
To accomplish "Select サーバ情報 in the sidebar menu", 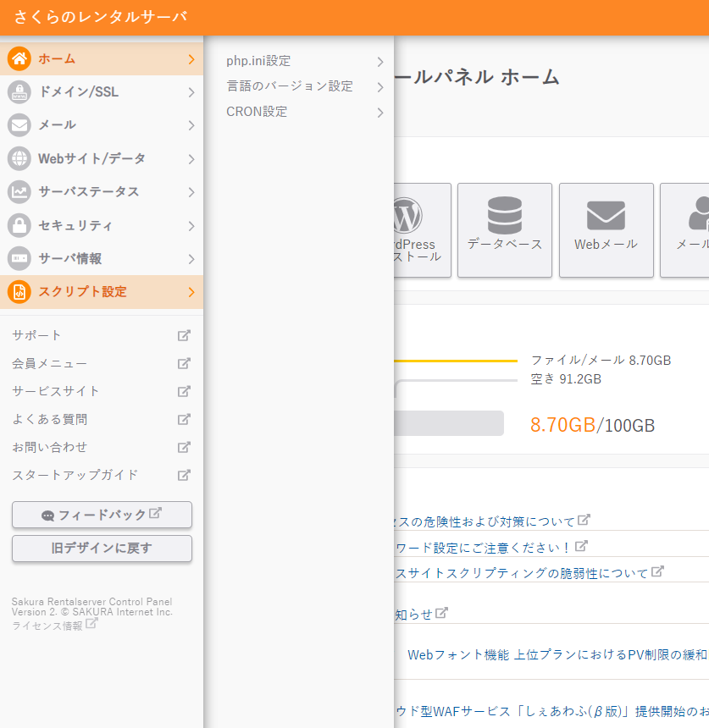I will coord(102,258).
